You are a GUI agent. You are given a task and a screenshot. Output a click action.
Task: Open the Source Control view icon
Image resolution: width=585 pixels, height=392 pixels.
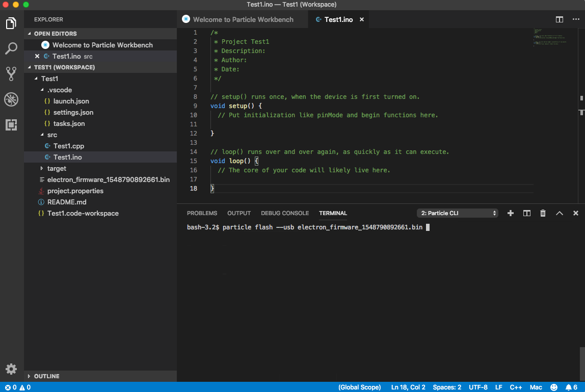(11, 73)
